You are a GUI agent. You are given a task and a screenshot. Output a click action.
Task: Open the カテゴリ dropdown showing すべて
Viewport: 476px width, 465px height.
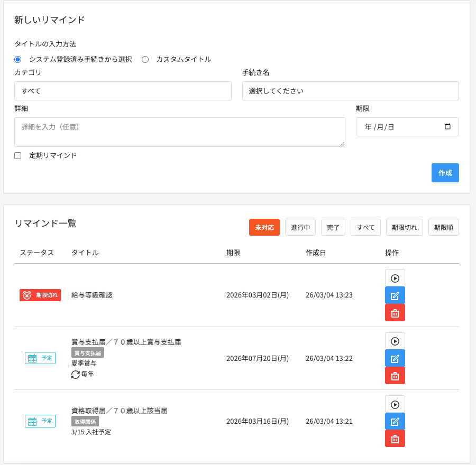coord(123,91)
